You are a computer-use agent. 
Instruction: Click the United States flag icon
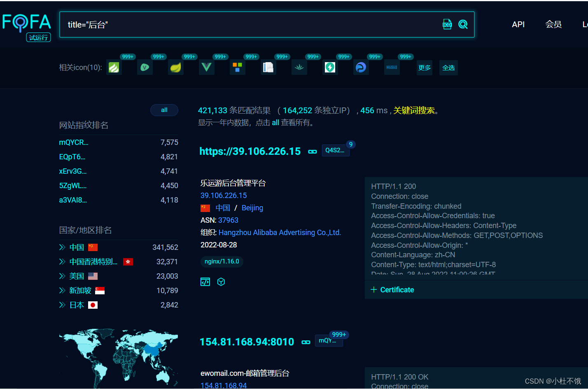click(93, 276)
